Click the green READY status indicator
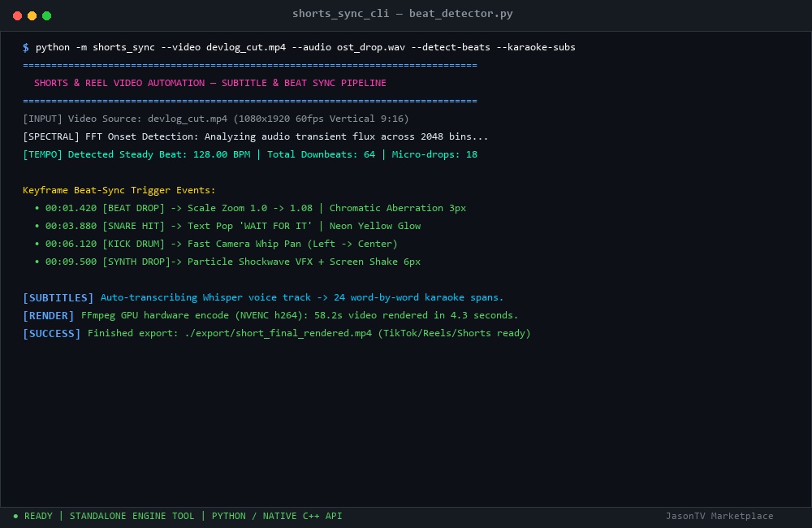 coord(32,516)
